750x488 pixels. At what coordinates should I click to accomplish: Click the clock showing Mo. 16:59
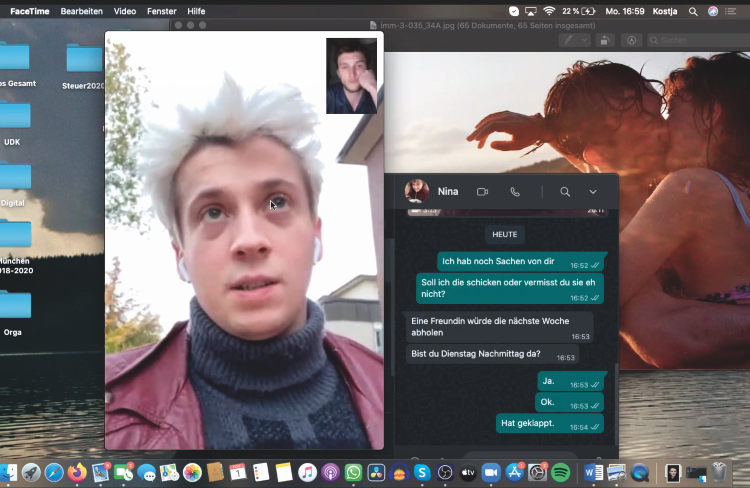(x=625, y=11)
